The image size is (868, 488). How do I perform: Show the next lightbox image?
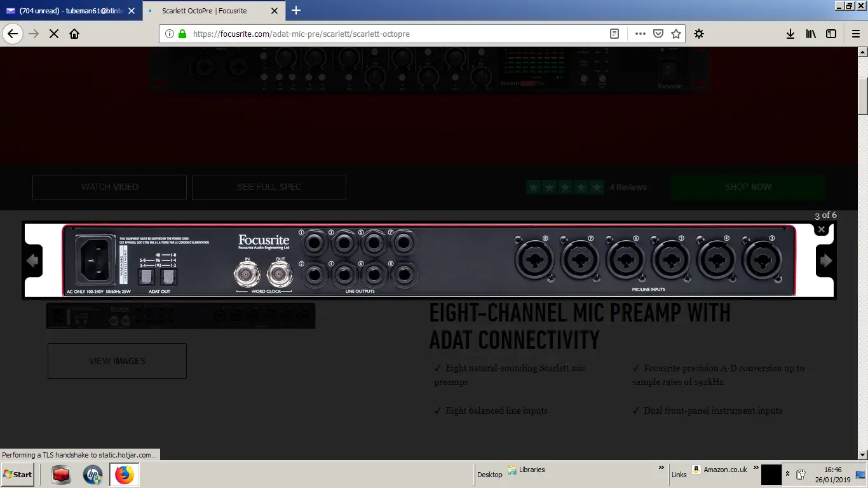pos(825,261)
